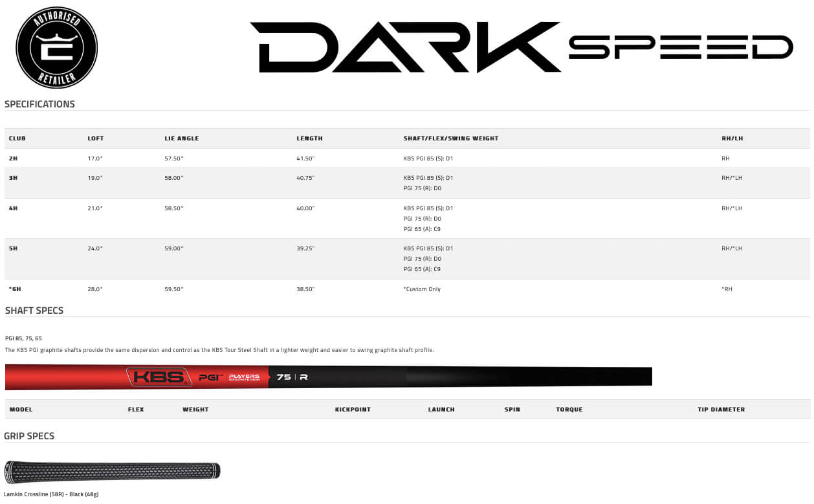
Task: Click PGI 65 (A): C9 in 5H row
Action: coord(422,269)
